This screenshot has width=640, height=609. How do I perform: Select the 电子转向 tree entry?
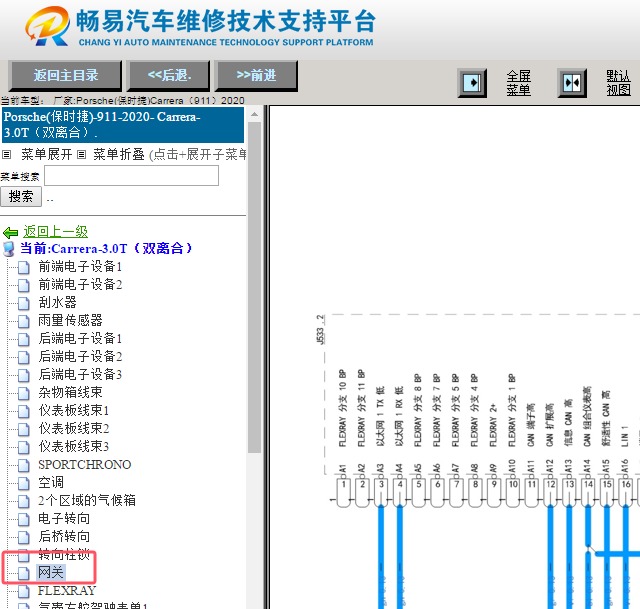[64, 519]
